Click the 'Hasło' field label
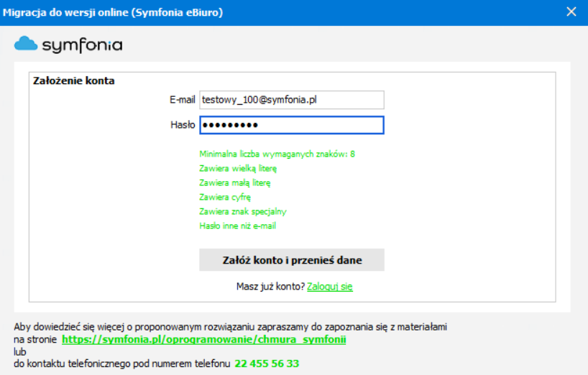The image size is (588, 375). pyautogui.click(x=183, y=125)
